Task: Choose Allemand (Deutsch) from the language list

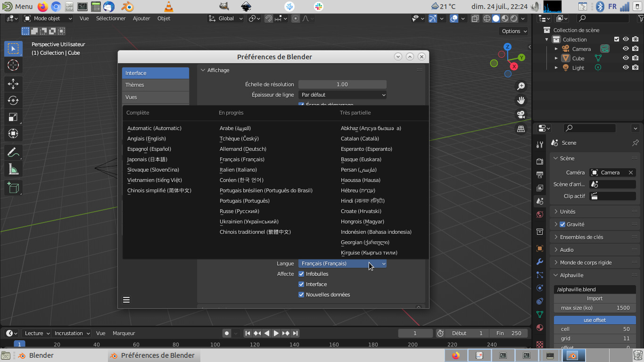Action: click(243, 149)
